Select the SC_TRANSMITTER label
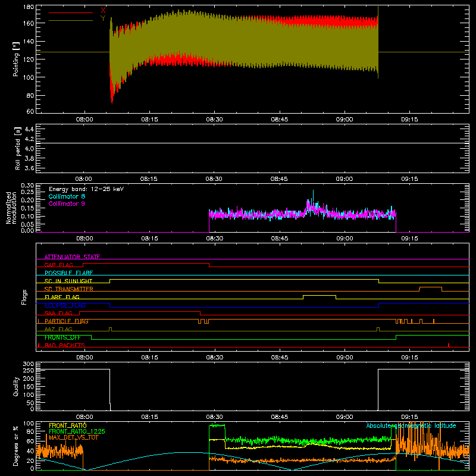Viewport: 476px width, 476px height. coord(69,289)
